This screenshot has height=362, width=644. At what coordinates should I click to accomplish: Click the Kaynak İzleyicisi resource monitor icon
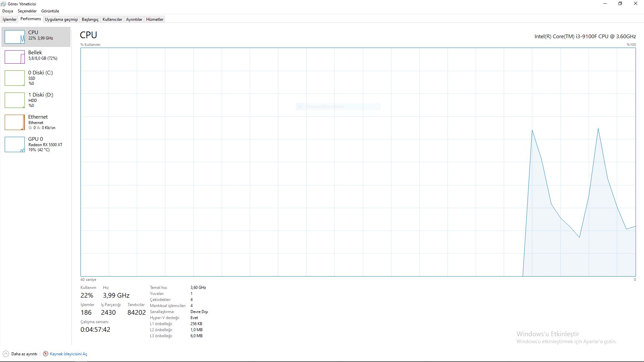[x=46, y=354]
